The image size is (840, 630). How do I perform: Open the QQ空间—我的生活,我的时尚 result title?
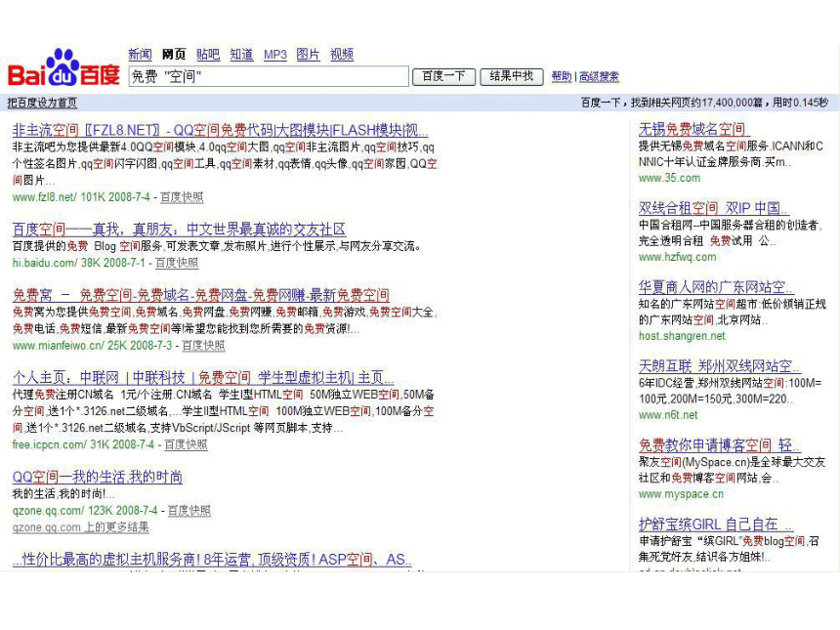pyautogui.click(x=98, y=477)
